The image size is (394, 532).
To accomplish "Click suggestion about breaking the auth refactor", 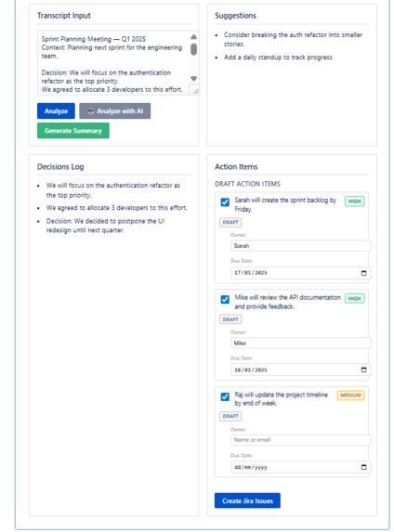I will [293, 39].
